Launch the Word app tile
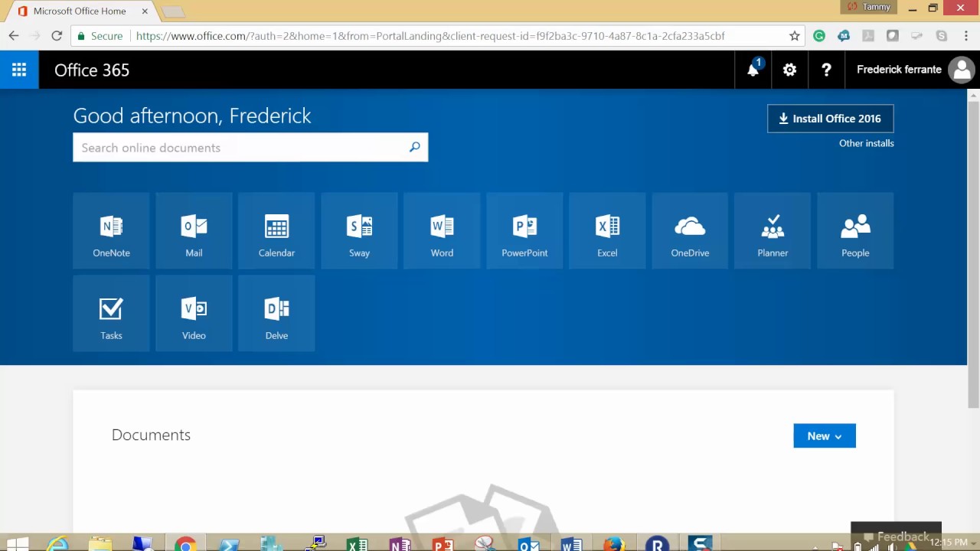 [442, 231]
